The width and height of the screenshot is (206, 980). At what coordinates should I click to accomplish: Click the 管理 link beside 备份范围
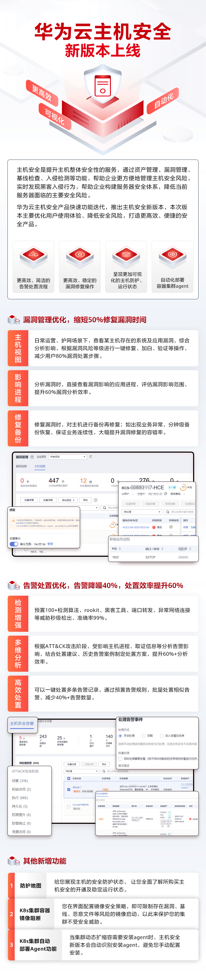[x=50, y=544]
